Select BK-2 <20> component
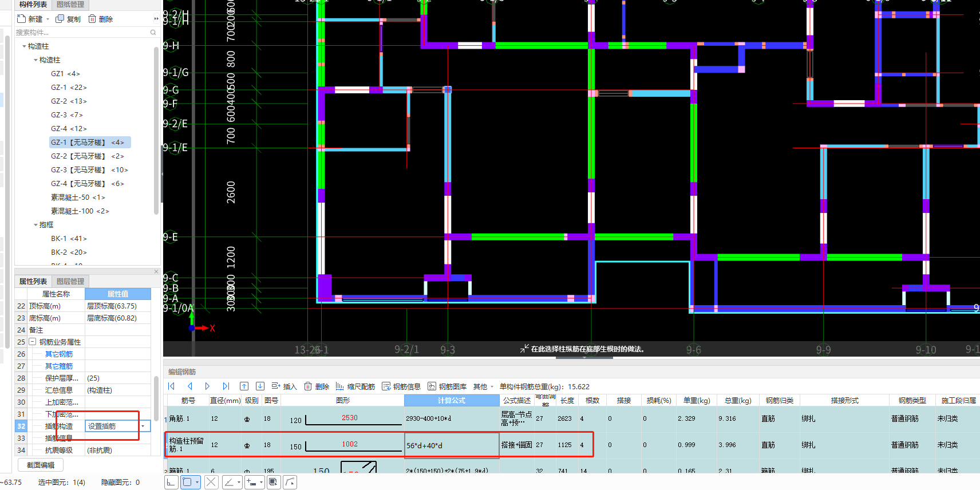 click(69, 252)
